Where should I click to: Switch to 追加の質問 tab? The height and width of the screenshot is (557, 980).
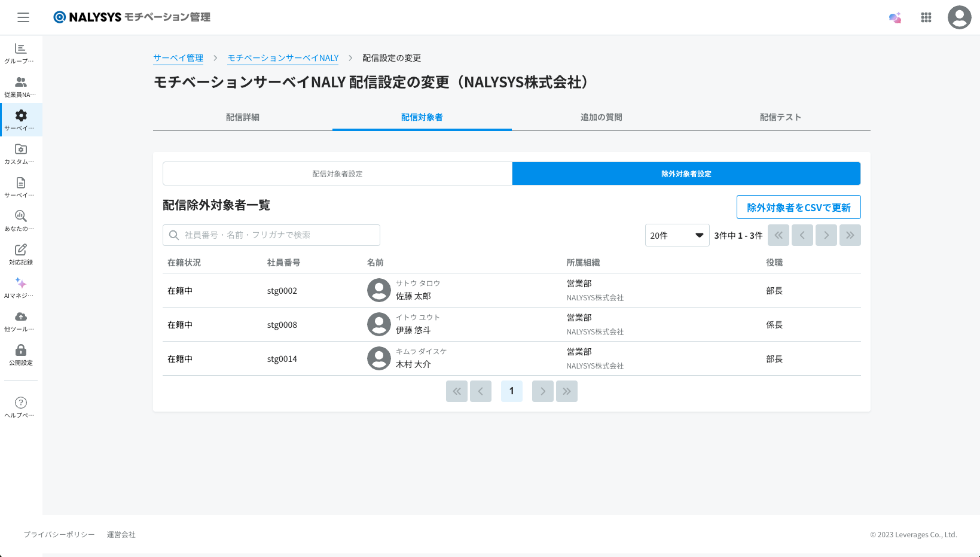(x=602, y=117)
